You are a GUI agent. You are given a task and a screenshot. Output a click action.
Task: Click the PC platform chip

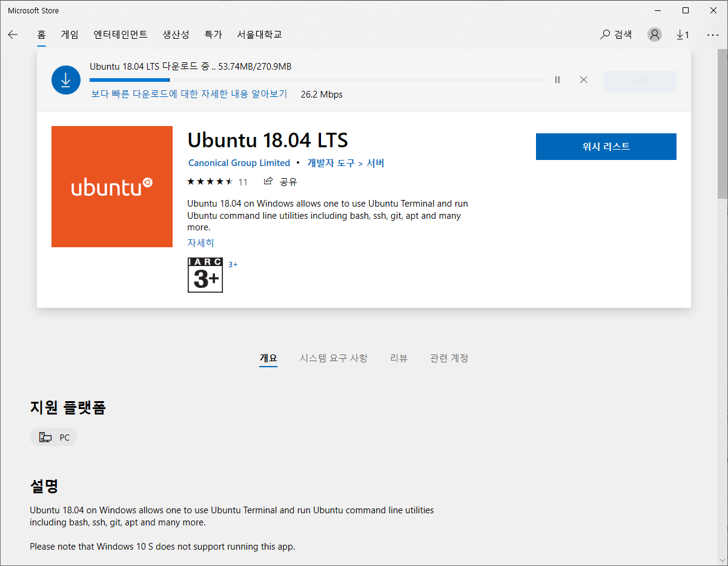(x=53, y=438)
